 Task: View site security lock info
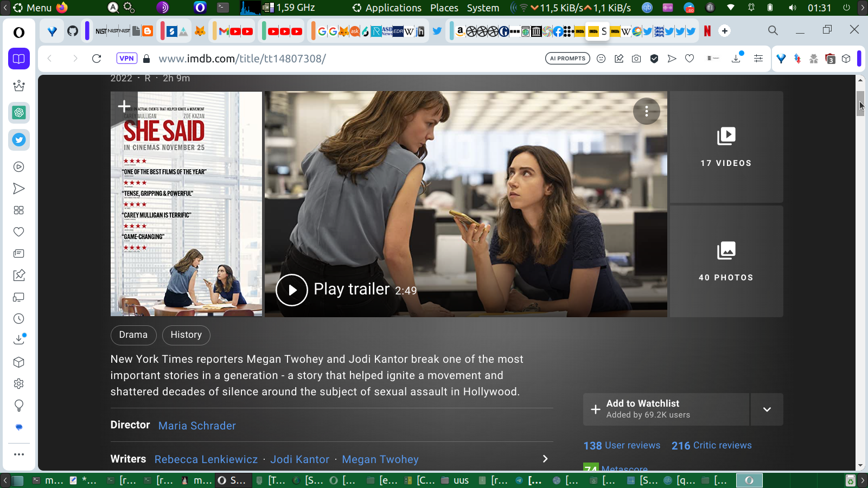point(146,59)
